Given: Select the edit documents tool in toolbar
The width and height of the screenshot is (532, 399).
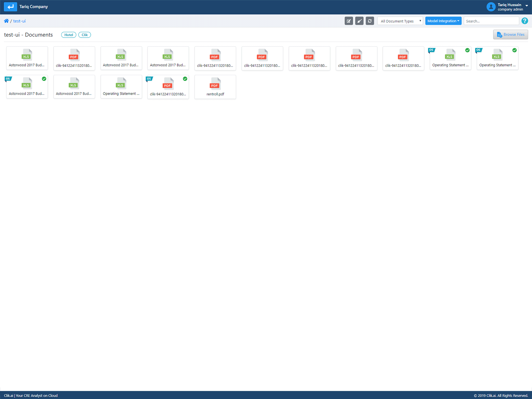Looking at the screenshot, I should point(348,21).
